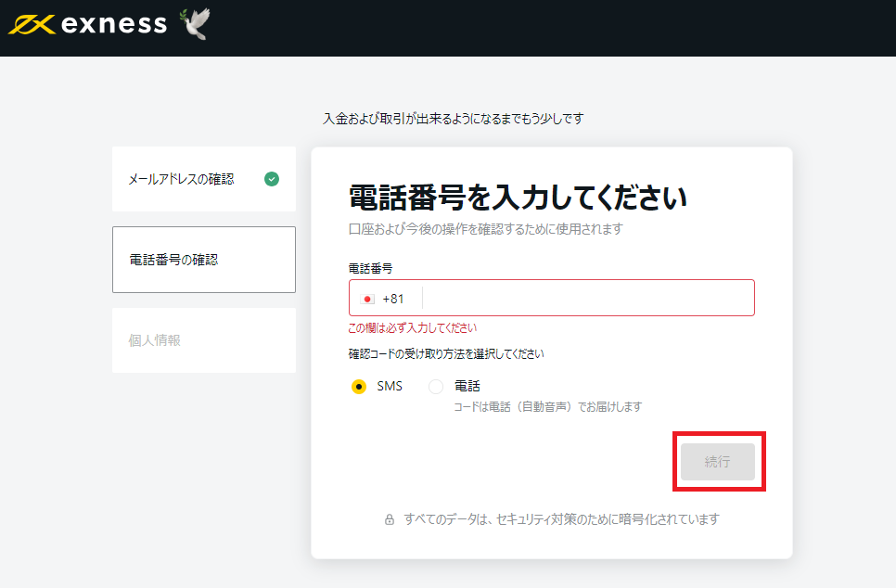Click the red error text この欄は必ず入力してください
The height and width of the screenshot is (588, 896).
[413, 328]
